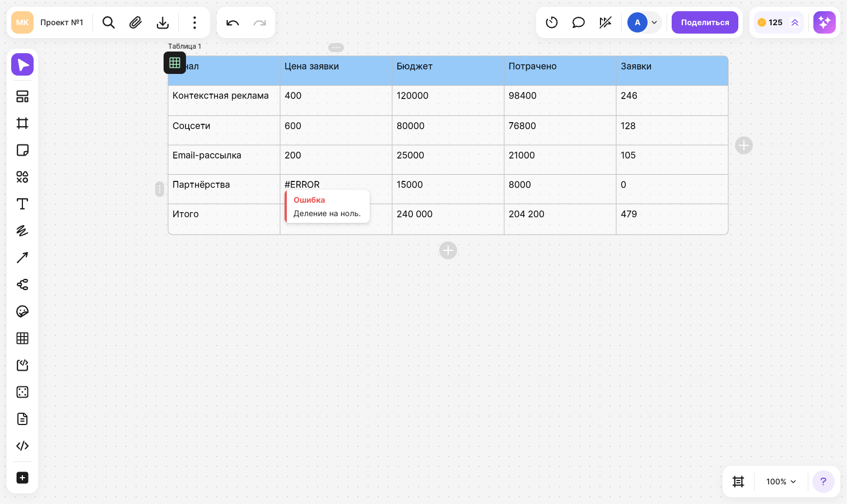The width and height of the screenshot is (847, 504).
Task: Click the Поделиться button
Action: point(705,22)
